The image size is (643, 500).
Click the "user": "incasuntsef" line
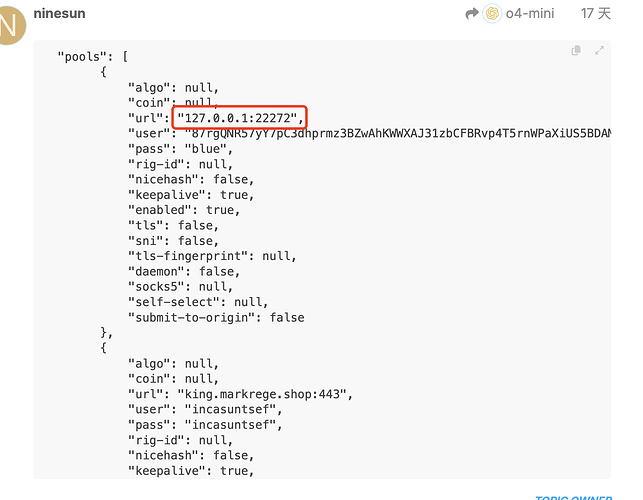[x=205, y=409]
